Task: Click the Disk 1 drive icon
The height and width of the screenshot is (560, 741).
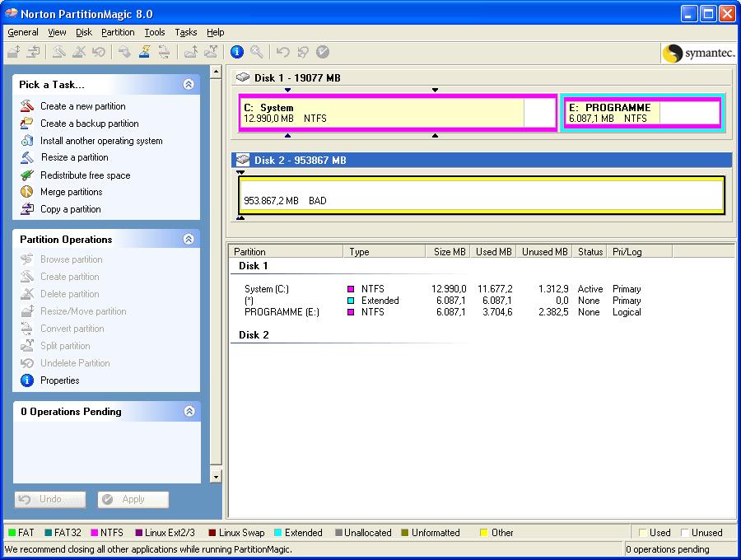Action: (243, 77)
